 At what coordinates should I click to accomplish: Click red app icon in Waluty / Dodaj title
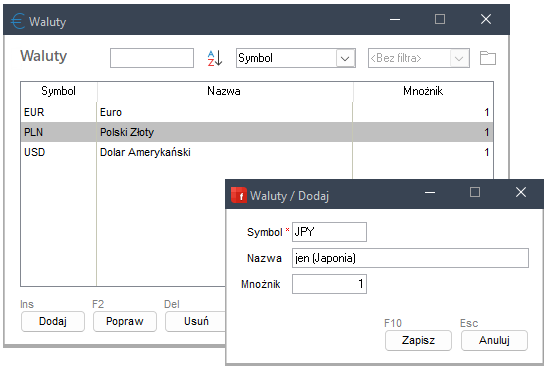click(238, 195)
